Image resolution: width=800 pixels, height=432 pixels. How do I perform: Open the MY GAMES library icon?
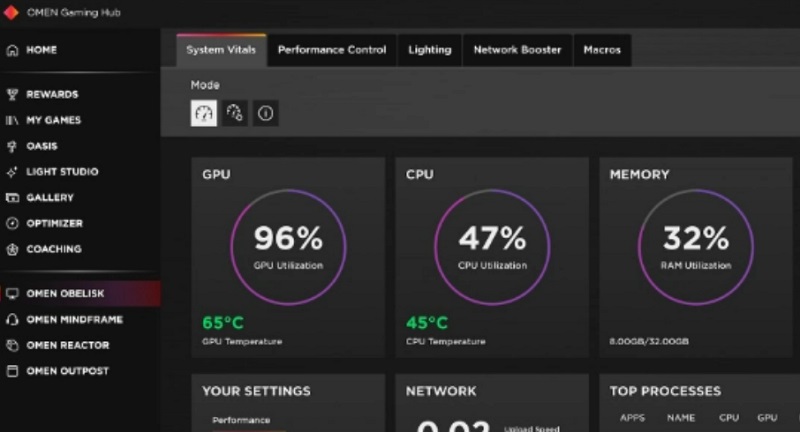[x=12, y=120]
